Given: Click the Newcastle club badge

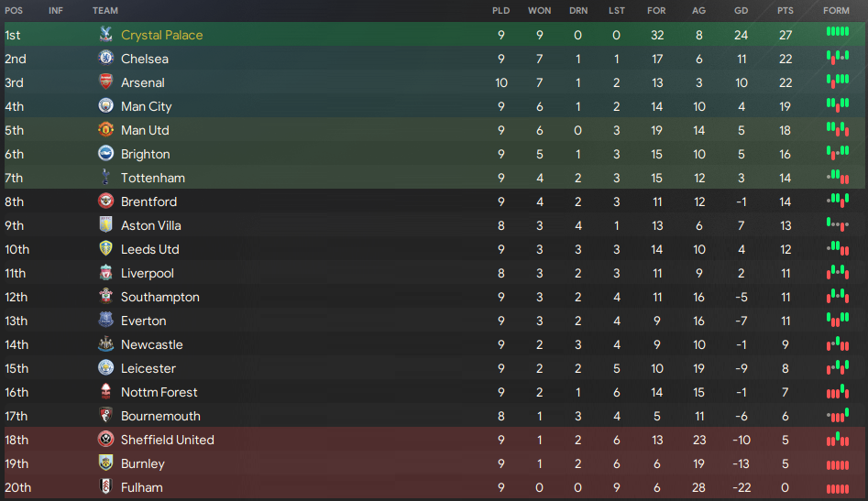Looking at the screenshot, I should coord(105,343).
